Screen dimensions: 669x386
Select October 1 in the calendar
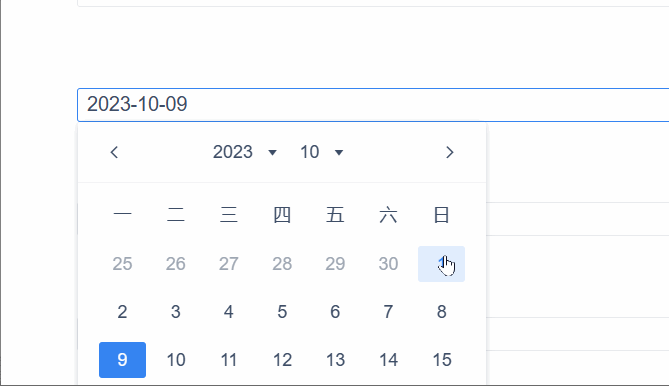pyautogui.click(x=441, y=264)
